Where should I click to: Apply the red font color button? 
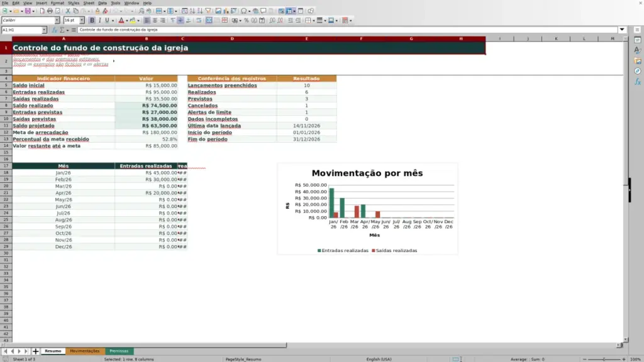(121, 21)
